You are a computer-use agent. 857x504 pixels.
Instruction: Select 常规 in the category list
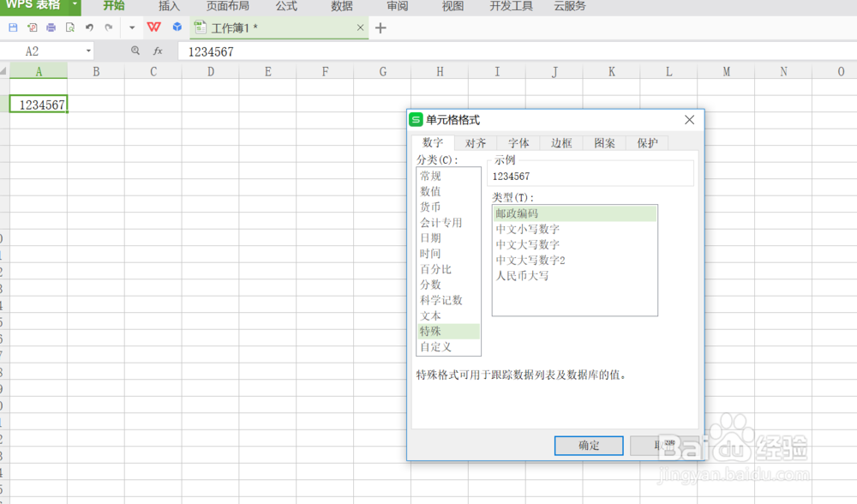pyautogui.click(x=448, y=176)
